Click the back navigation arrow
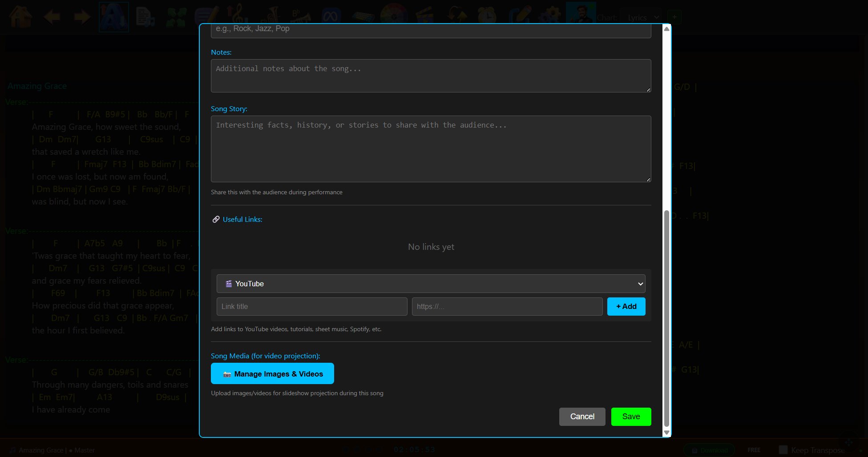Viewport: 868px width, 457px height. pos(52,17)
